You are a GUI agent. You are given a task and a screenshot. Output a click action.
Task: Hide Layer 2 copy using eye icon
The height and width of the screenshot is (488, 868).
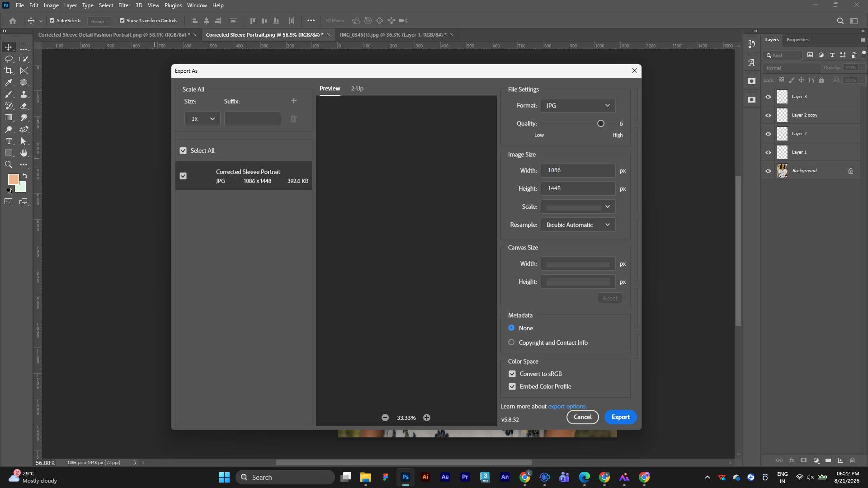[x=768, y=115]
